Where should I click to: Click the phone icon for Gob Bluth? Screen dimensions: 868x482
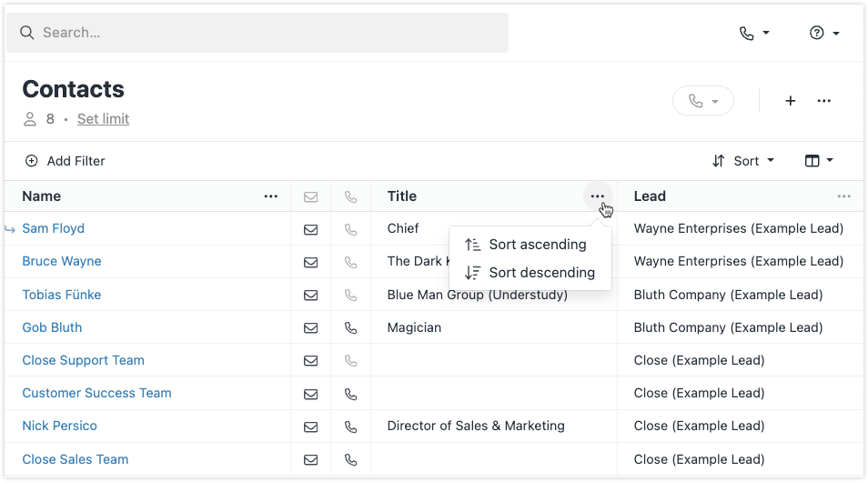(x=350, y=327)
